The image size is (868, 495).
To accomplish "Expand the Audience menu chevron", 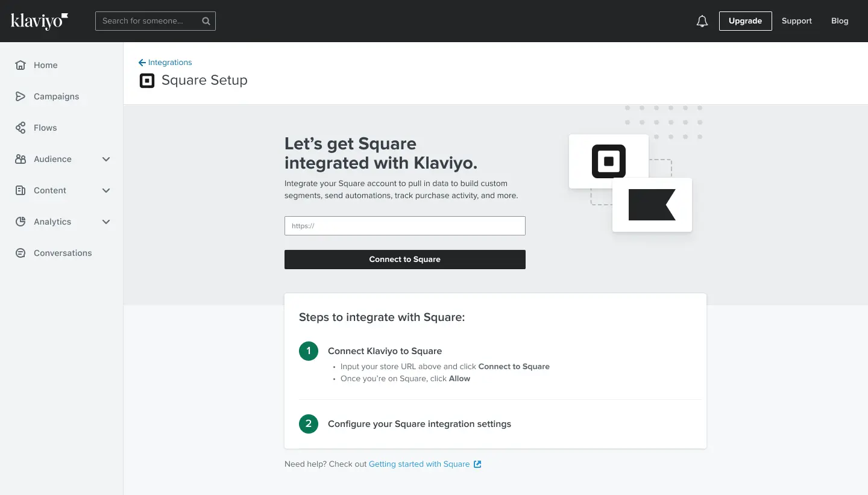I will pyautogui.click(x=106, y=159).
